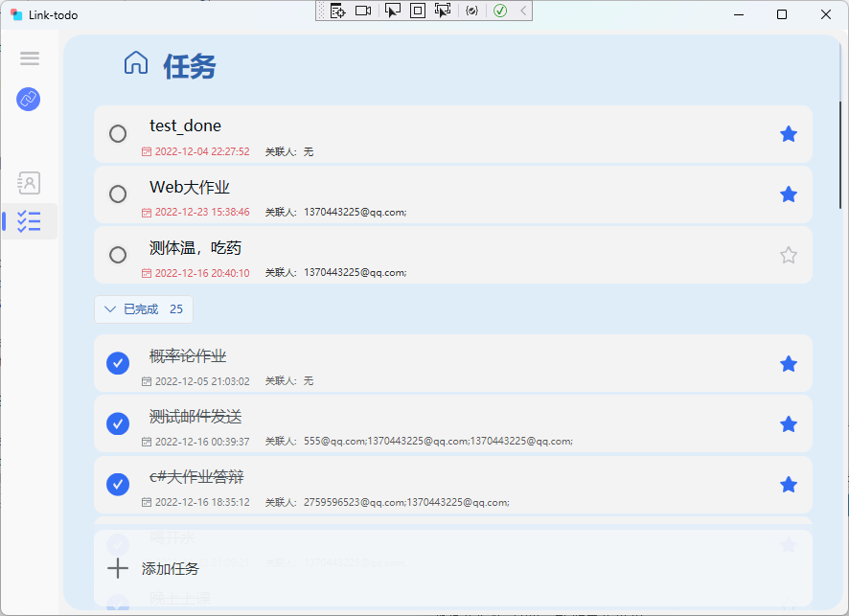Star the 测体温，吃药 task as favorite
This screenshot has width=849, height=616.
788,255
